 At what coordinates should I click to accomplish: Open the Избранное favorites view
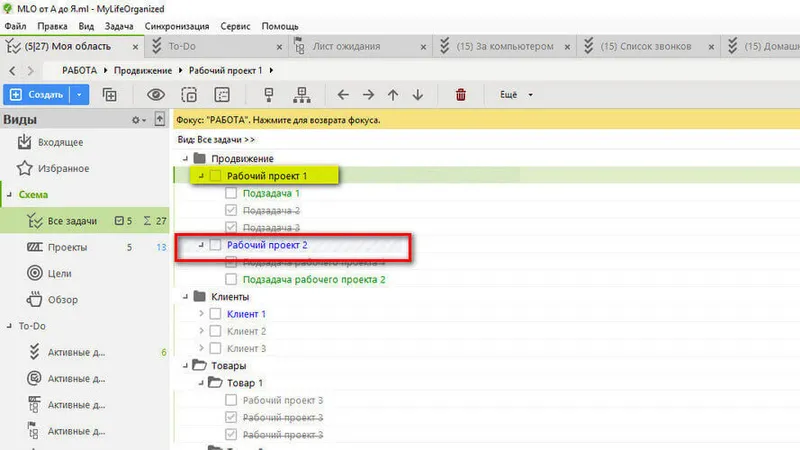point(53,168)
